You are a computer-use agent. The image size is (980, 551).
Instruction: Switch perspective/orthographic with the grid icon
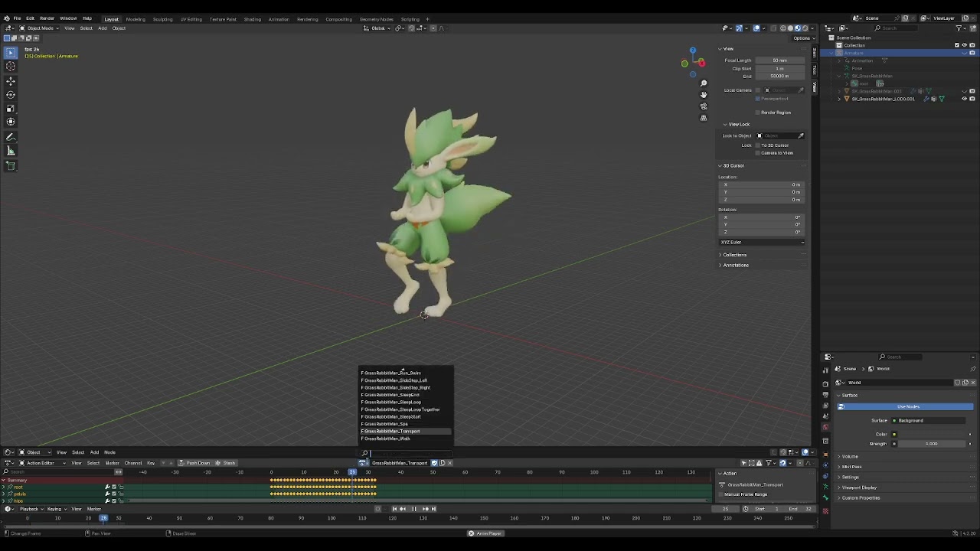click(704, 118)
